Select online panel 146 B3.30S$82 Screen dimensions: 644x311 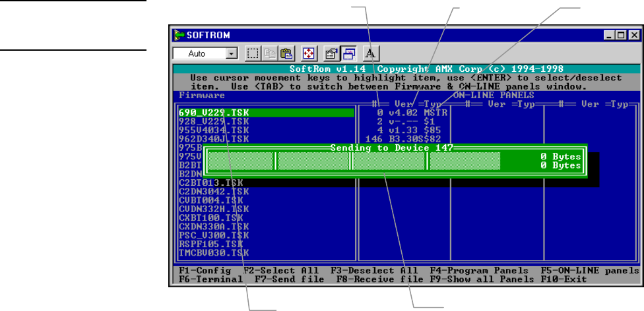click(402, 138)
